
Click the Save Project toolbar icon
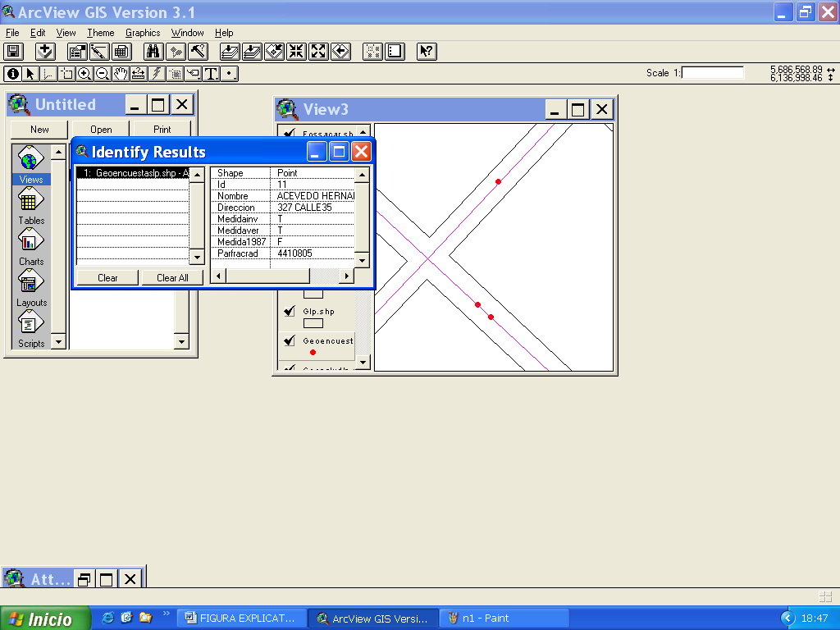point(13,52)
